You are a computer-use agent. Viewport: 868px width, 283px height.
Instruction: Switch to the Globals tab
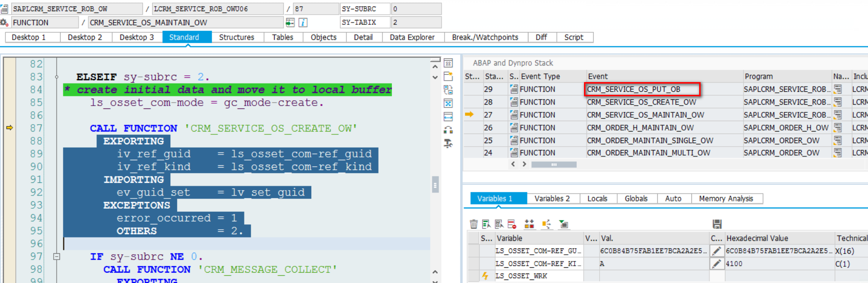636,198
